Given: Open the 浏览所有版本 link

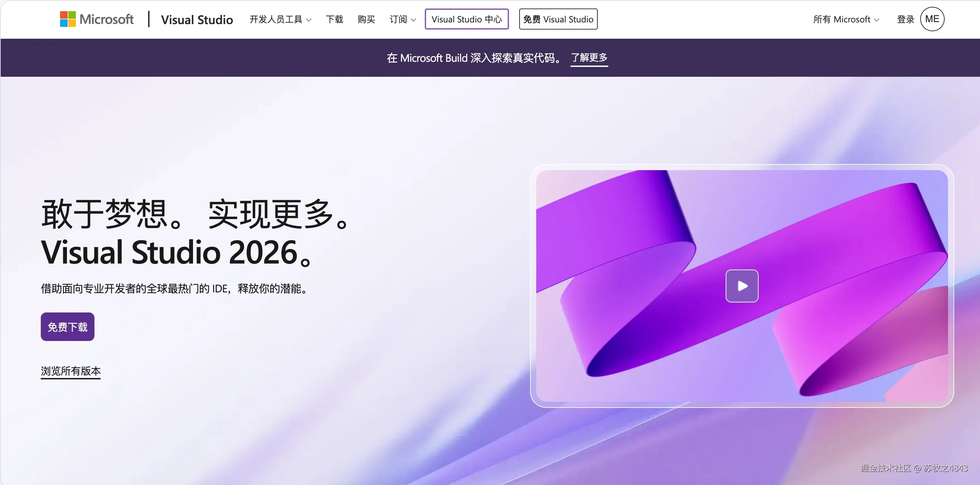Looking at the screenshot, I should (71, 371).
